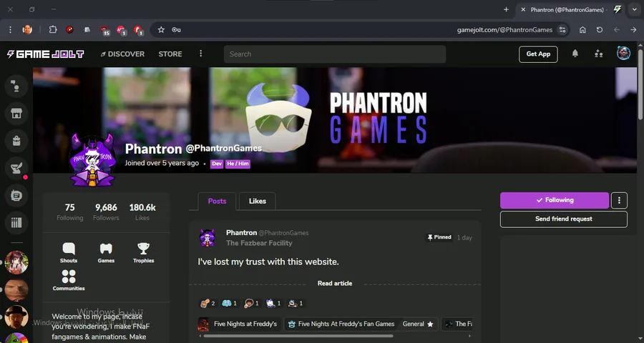644x343 pixels.
Task: Open the man with hat avatar in the sidebar
Action: click(x=16, y=317)
